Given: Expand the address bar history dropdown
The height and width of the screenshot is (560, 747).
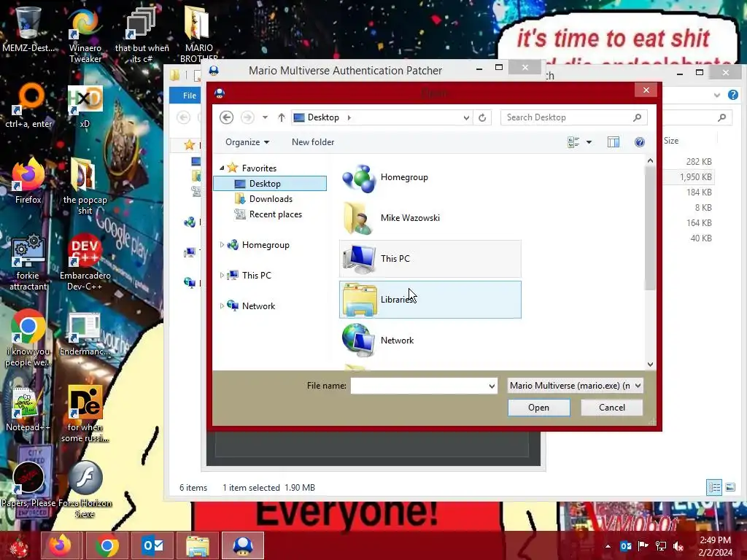Looking at the screenshot, I should tap(466, 117).
